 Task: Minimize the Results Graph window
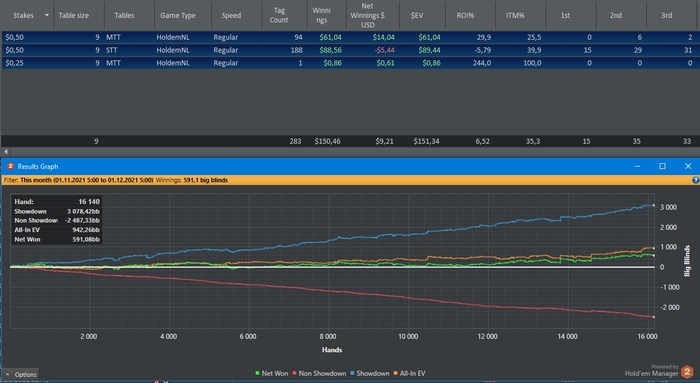(637, 166)
